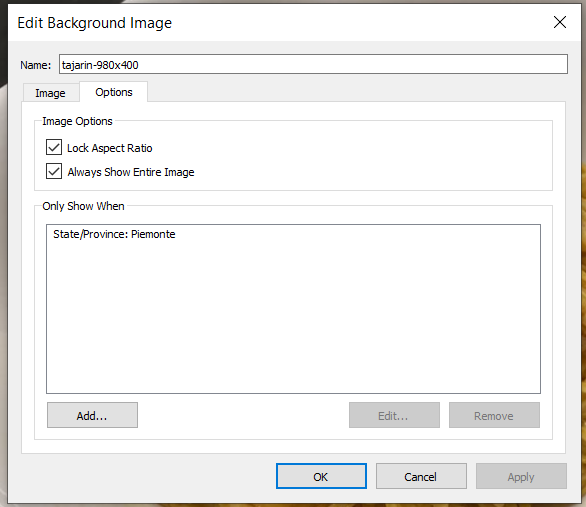Close the Edit Background Image dialog
Viewport: 586px width, 507px height.
tap(559, 22)
